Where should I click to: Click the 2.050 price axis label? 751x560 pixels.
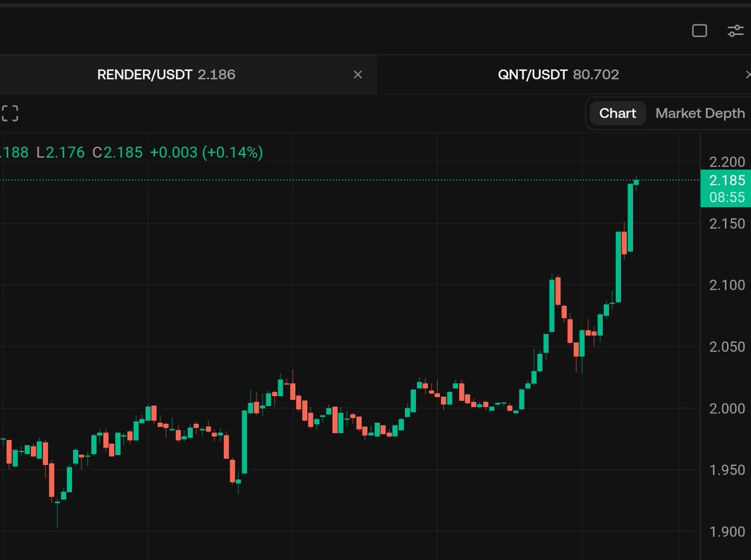[x=727, y=346]
